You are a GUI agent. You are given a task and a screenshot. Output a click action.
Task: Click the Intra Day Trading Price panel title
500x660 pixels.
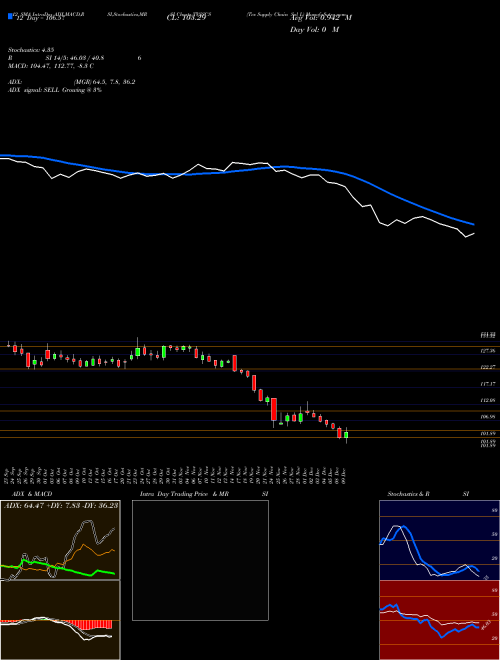[185, 494]
